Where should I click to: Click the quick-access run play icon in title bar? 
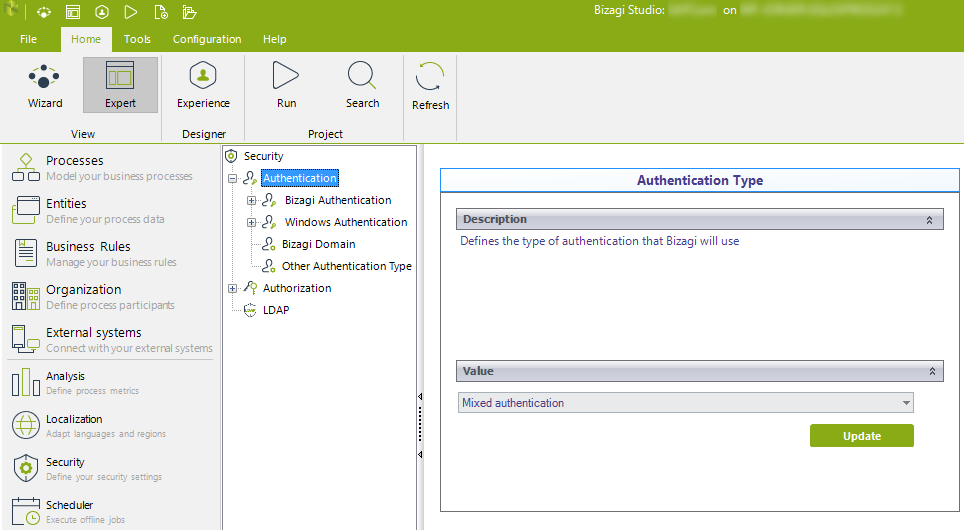[x=130, y=12]
